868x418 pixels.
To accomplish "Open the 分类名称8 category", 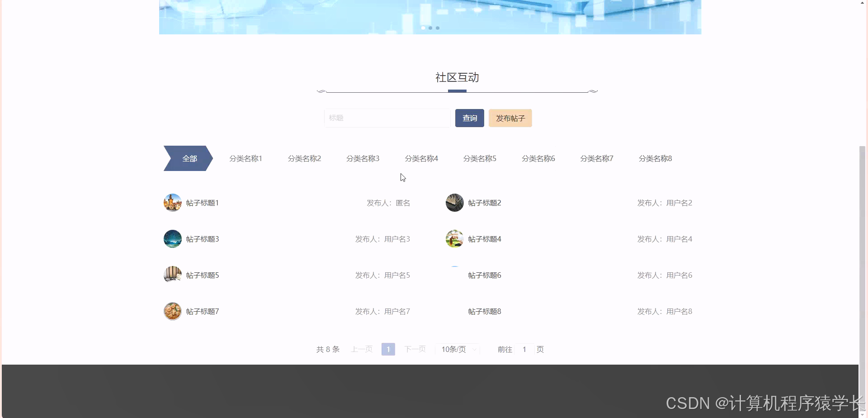I will 655,158.
